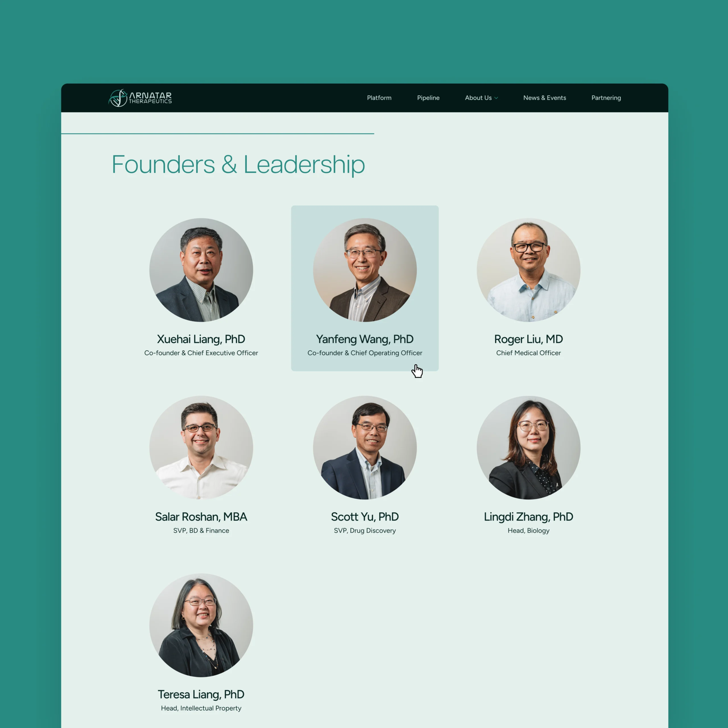Click Salar Roshan's portrait photo
Viewport: 728px width, 728px height.
coord(201,447)
